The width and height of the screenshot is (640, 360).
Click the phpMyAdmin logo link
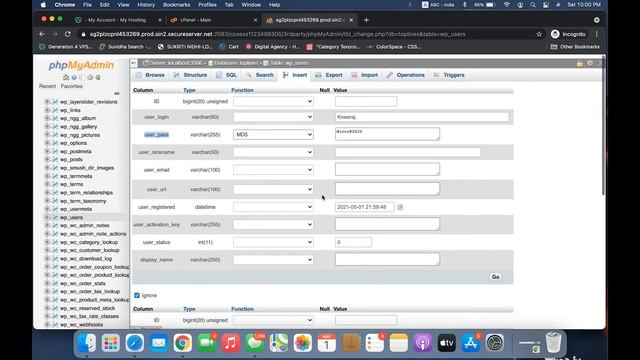(81, 65)
